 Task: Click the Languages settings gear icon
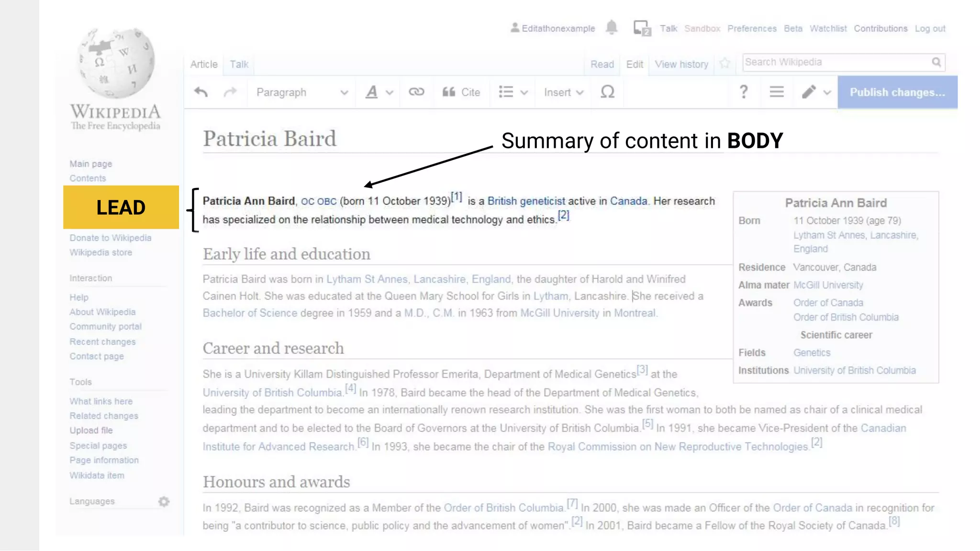tap(164, 501)
